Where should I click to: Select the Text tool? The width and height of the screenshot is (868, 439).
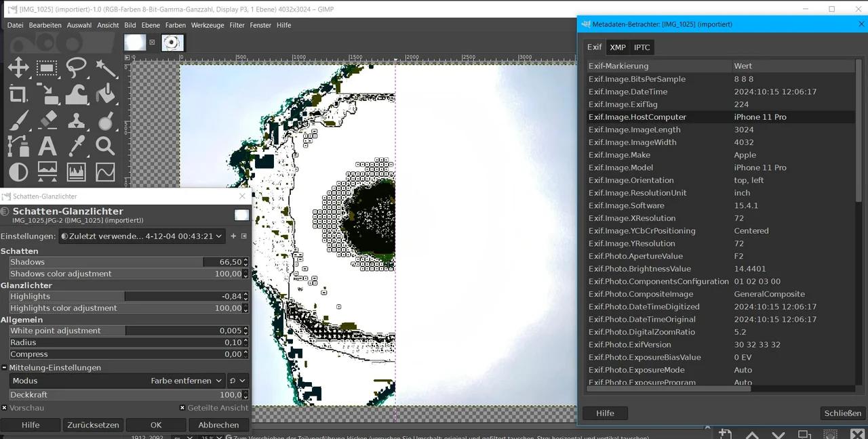47,146
